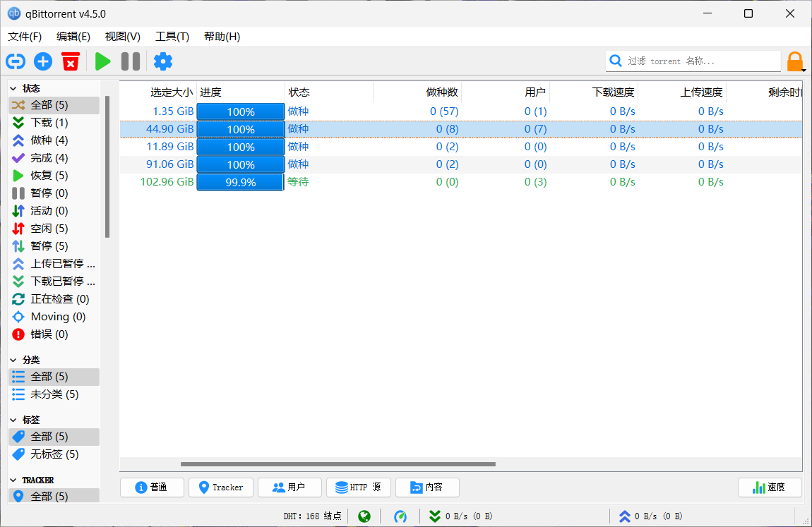Select 空闲 (5) status filter
The width and height of the screenshot is (812, 527).
(x=54, y=228)
